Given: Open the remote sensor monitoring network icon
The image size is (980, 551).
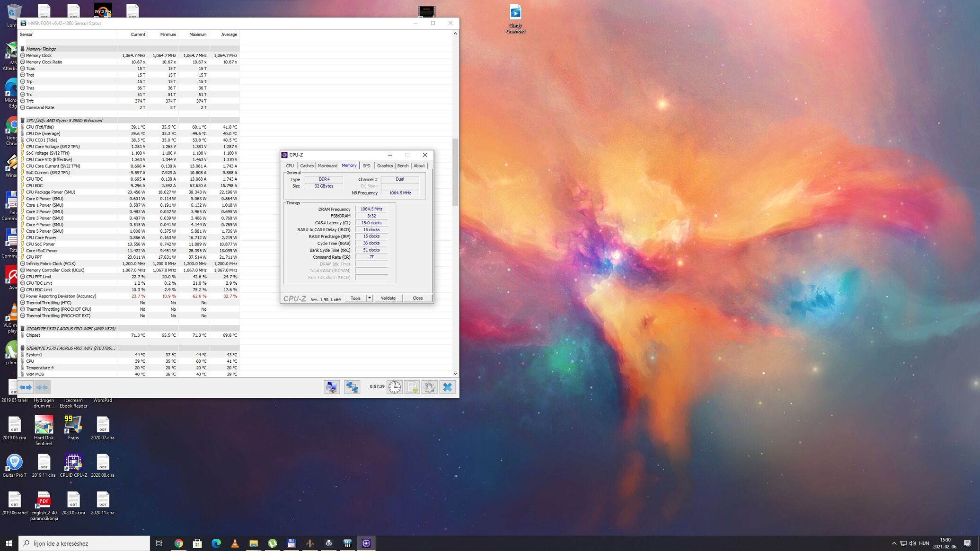Looking at the screenshot, I should coord(352,387).
